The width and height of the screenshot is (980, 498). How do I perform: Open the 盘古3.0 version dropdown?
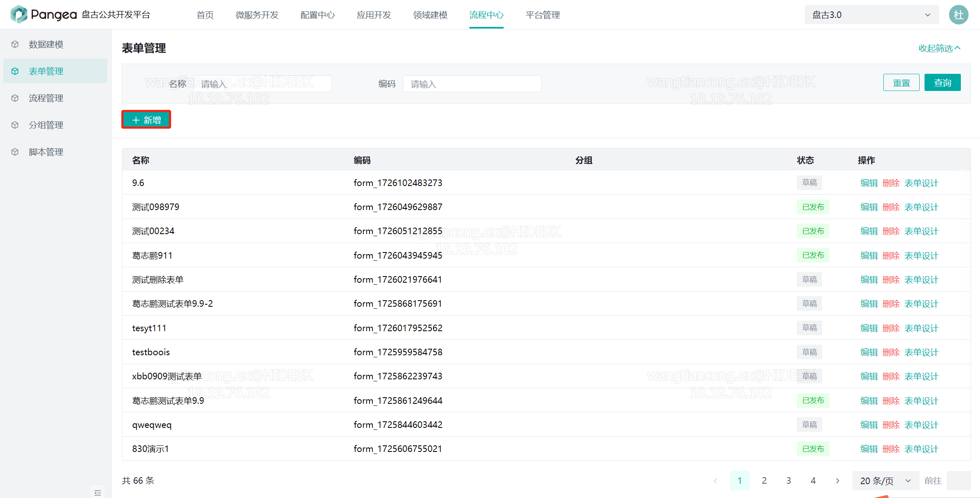[872, 15]
